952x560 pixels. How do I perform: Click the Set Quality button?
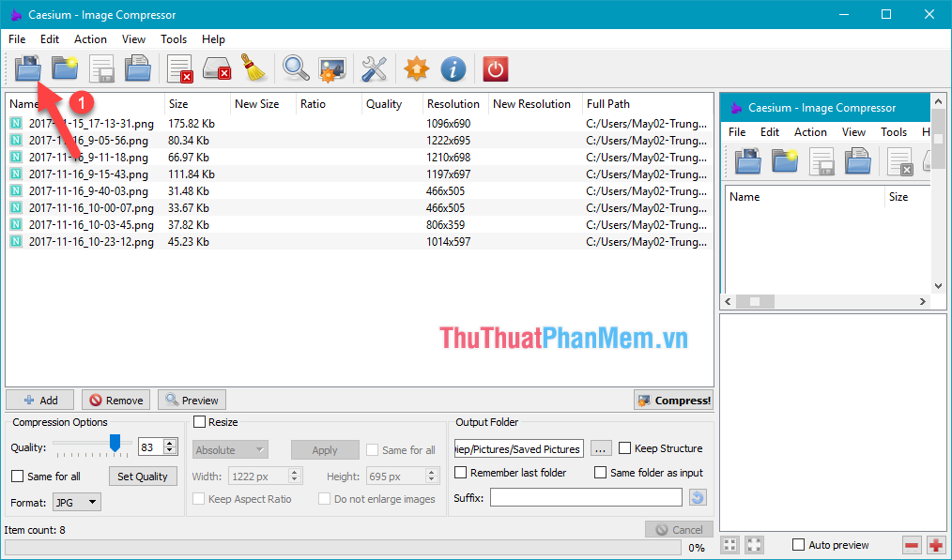pos(143,476)
